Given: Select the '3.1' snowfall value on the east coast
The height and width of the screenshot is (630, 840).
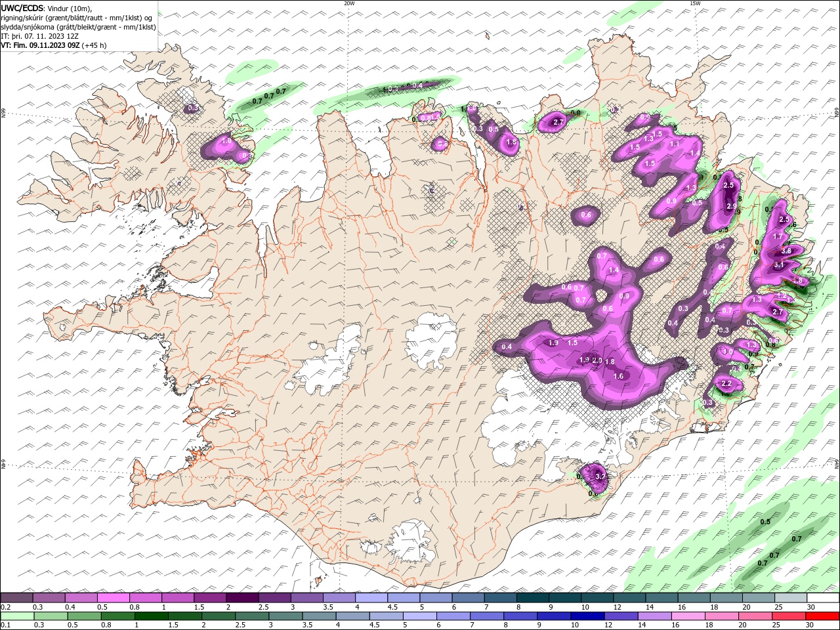Looking at the screenshot, I should (x=780, y=265).
